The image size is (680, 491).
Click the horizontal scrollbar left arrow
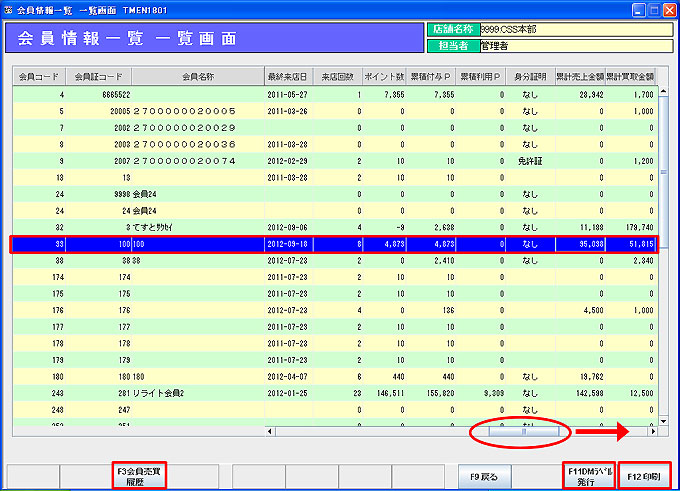click(270, 431)
